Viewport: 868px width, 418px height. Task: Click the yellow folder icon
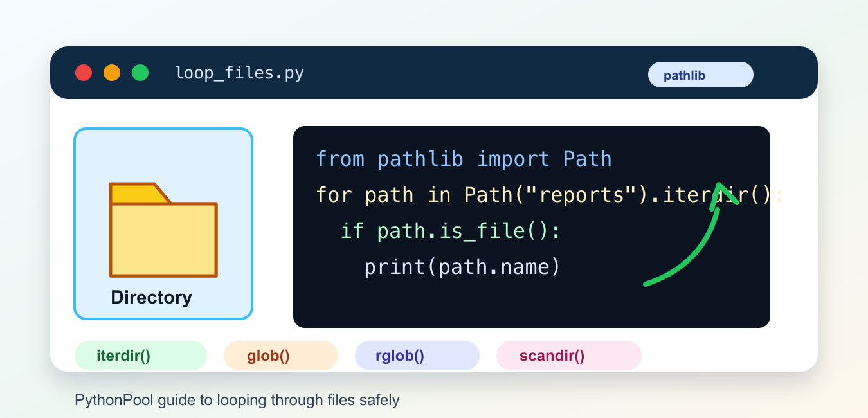point(163,230)
